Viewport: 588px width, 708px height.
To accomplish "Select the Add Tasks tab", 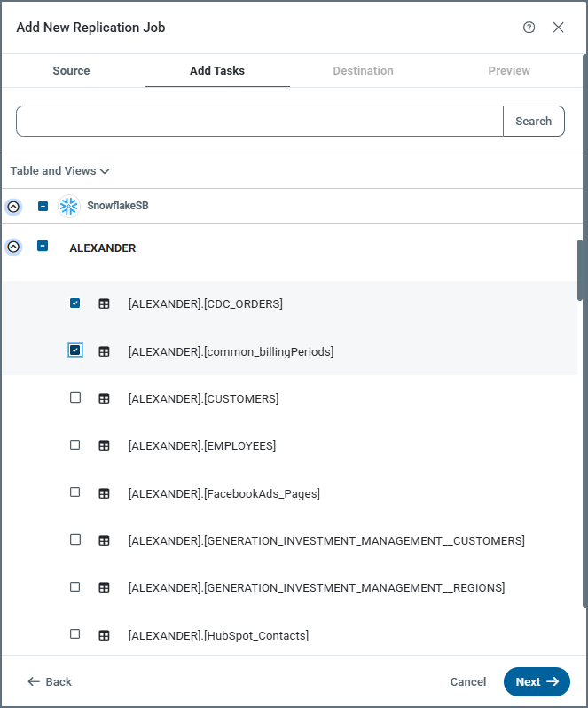I will (x=217, y=70).
